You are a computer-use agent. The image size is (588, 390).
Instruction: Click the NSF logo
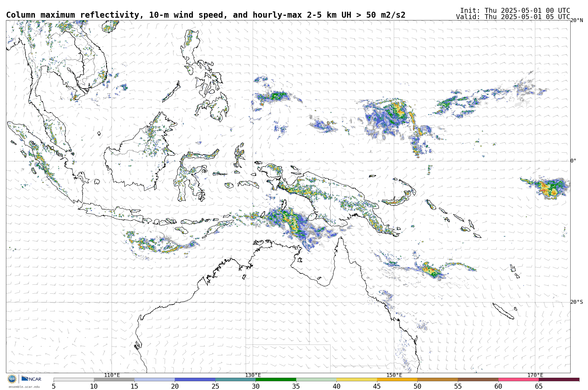[12, 379]
